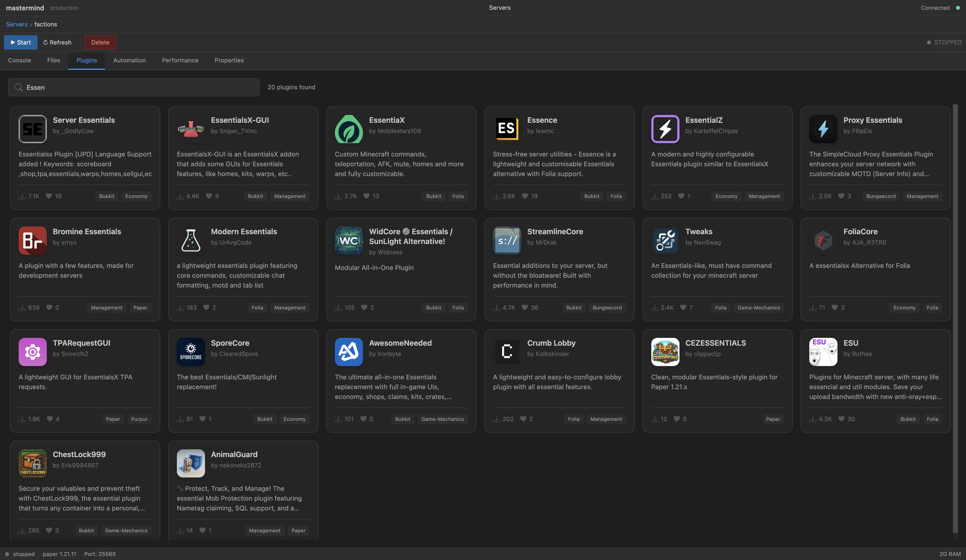This screenshot has width=966, height=560.
Task: Click the search magnifier icon
Action: [18, 87]
